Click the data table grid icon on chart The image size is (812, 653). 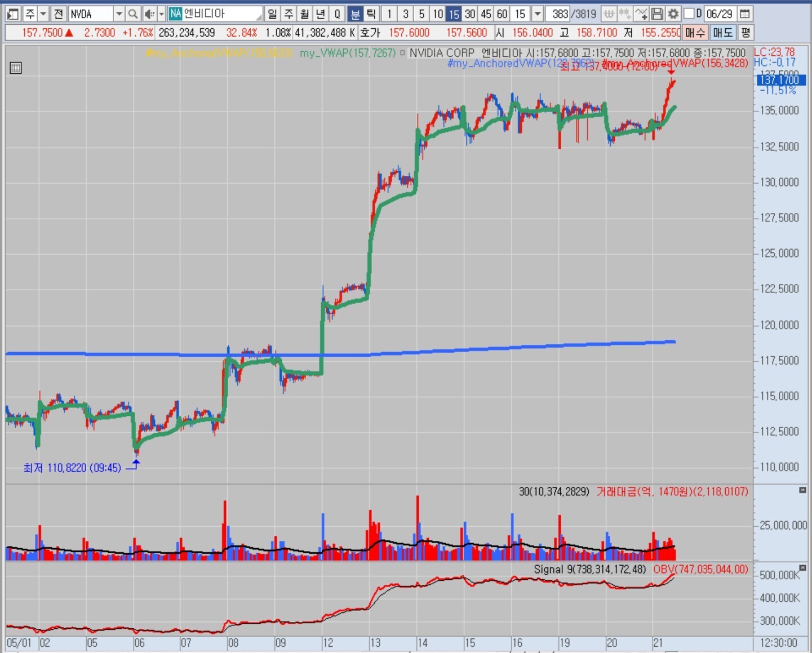tap(16, 68)
